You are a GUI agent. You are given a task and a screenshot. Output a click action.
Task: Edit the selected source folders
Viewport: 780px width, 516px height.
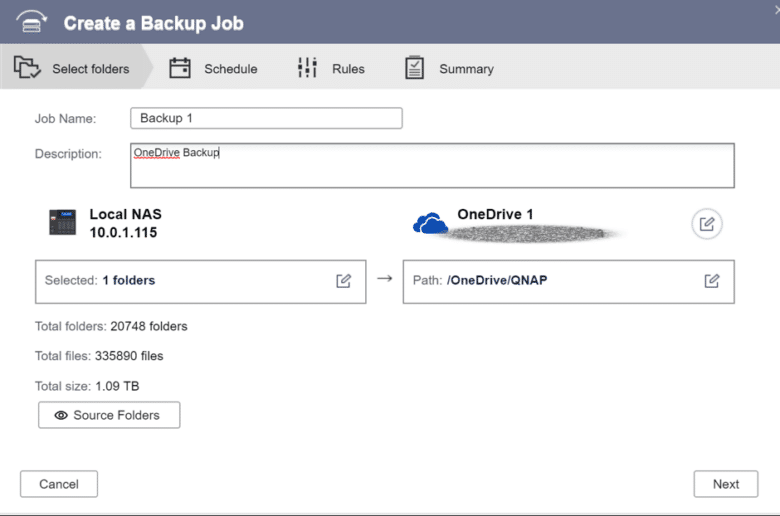point(343,281)
